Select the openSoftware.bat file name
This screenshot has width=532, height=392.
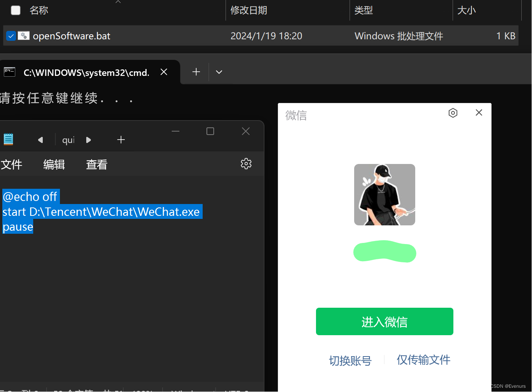tap(71, 36)
